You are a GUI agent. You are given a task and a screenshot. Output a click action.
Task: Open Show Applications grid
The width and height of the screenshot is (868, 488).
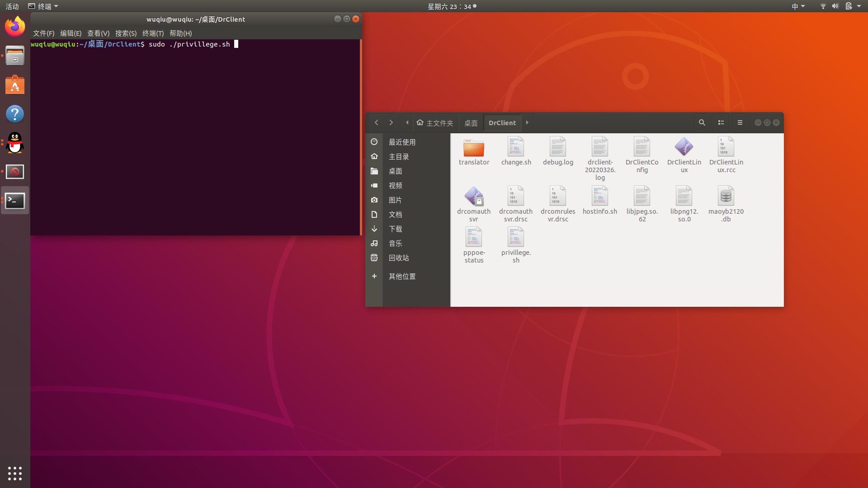(x=15, y=473)
